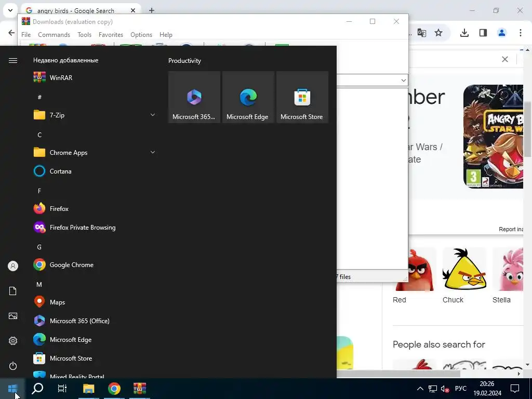
Task: Open the Help menu in WinRAR
Action: tap(166, 35)
